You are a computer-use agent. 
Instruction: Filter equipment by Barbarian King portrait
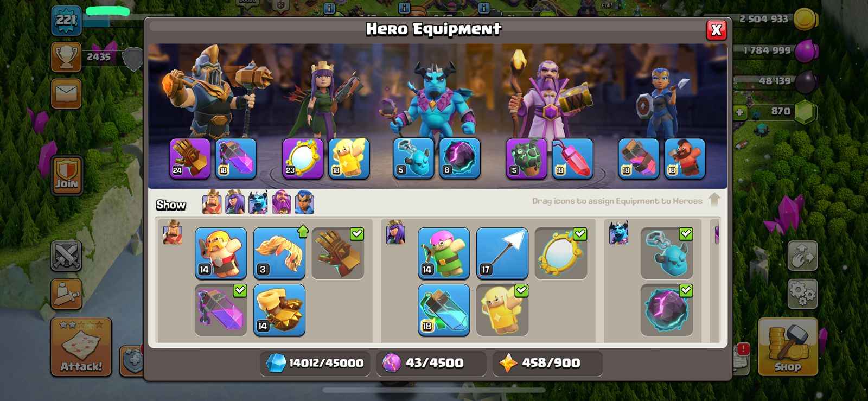pos(212,202)
